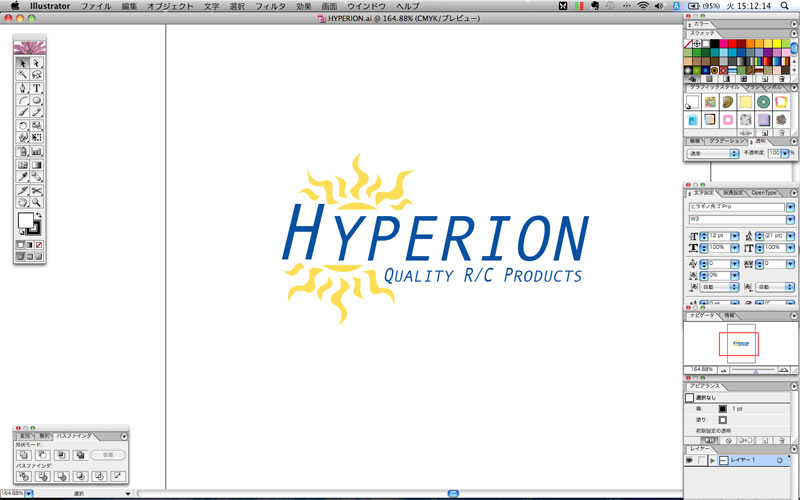
Task: Pick the yellow swatch in Swatches top row
Action: [777, 44]
